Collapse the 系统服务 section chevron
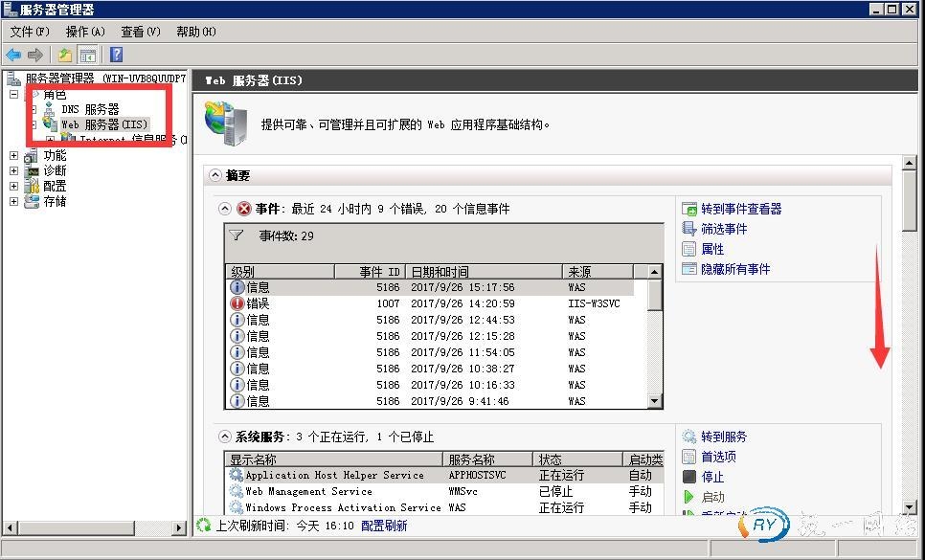The height and width of the screenshot is (560, 925). coord(226,437)
